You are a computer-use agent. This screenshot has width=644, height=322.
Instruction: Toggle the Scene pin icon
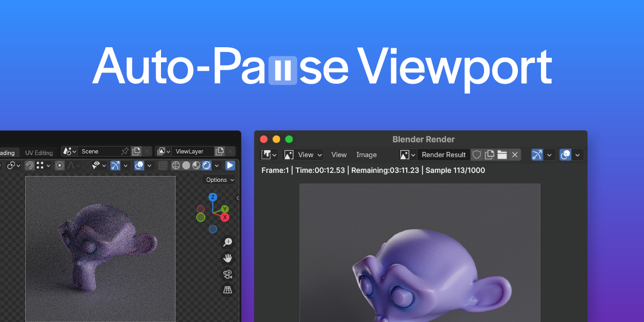(x=125, y=151)
